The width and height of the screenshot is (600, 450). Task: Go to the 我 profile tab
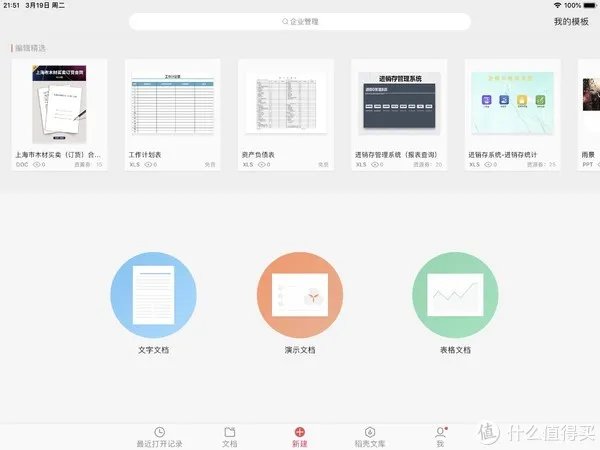coord(441,437)
